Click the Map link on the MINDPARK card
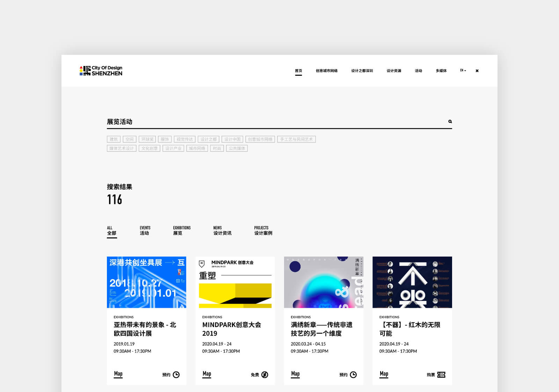This screenshot has height=392, width=559. (207, 374)
